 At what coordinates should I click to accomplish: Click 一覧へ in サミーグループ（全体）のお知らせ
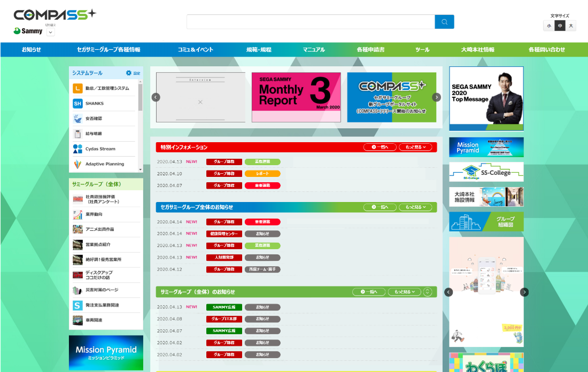click(369, 292)
